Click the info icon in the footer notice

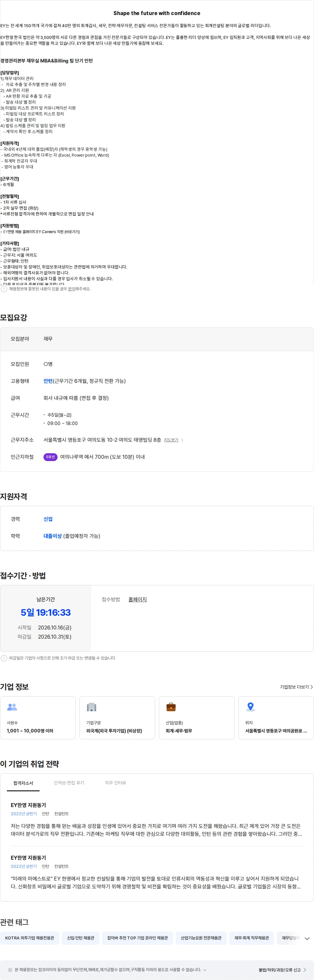10,970
